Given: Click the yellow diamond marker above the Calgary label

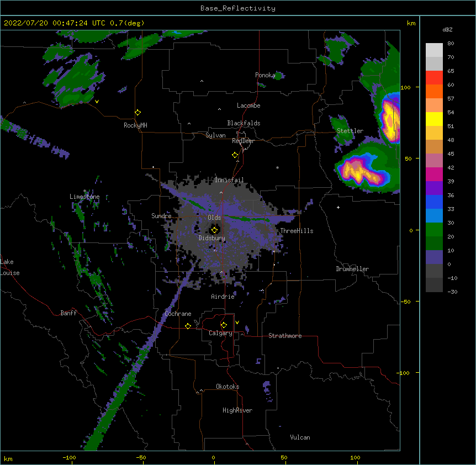Looking at the screenshot, I should pyautogui.click(x=224, y=325).
